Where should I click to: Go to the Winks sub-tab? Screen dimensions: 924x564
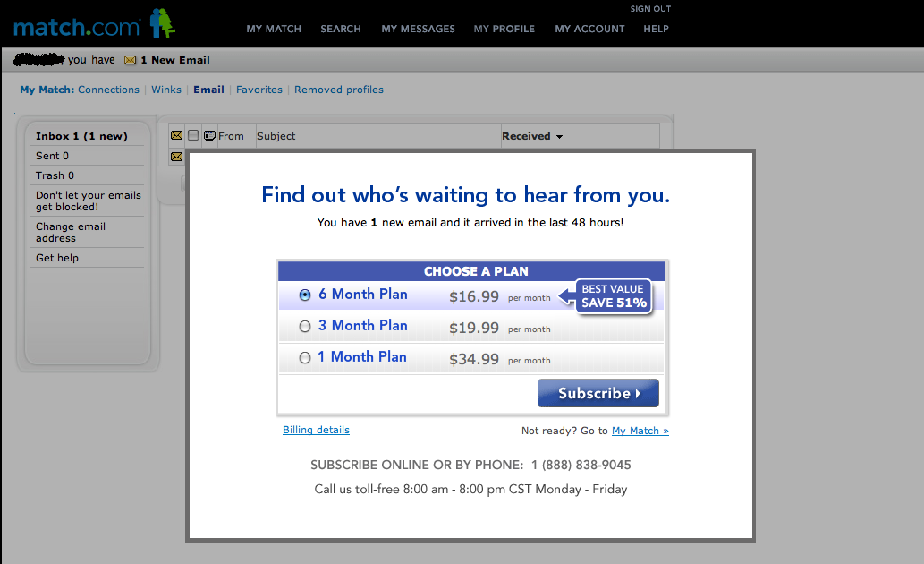point(166,90)
